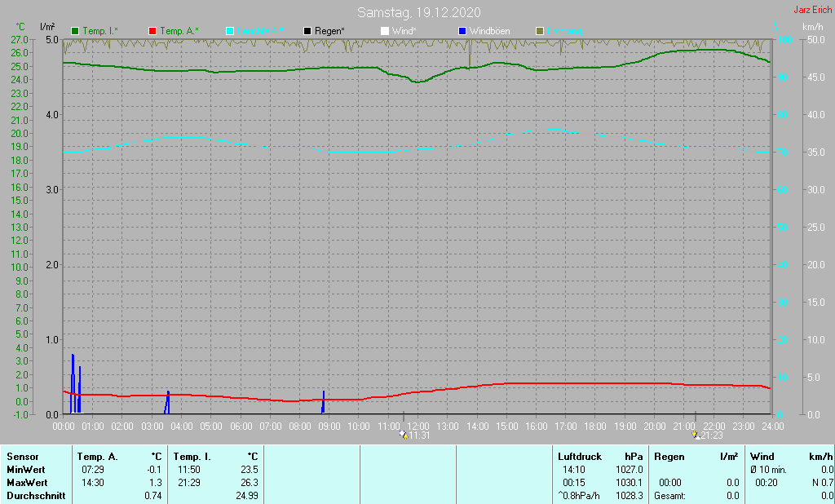This screenshot has width=835, height=504.
Task: Click the 24.99 indoor average value
Action: (247, 496)
